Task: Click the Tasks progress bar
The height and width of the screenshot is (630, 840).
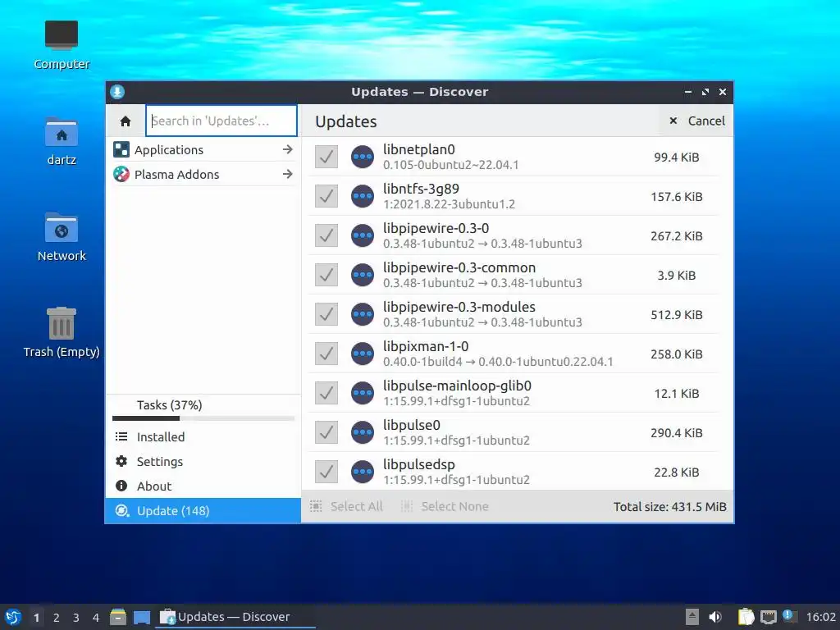Action: point(203,418)
